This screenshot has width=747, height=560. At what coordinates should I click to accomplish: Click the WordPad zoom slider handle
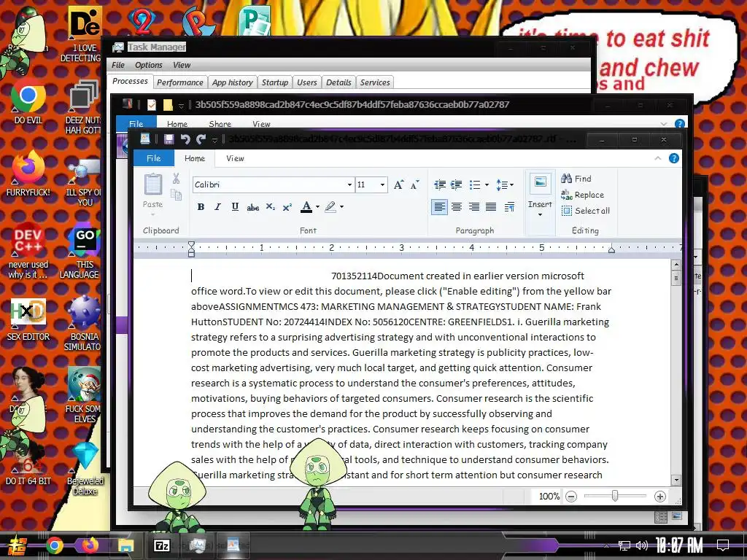[x=614, y=496]
